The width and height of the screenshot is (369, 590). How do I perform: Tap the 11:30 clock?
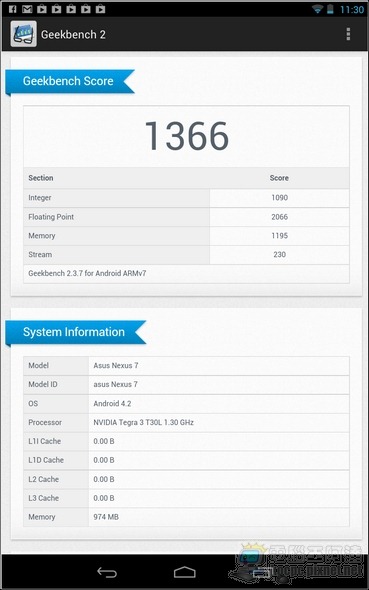pos(352,9)
